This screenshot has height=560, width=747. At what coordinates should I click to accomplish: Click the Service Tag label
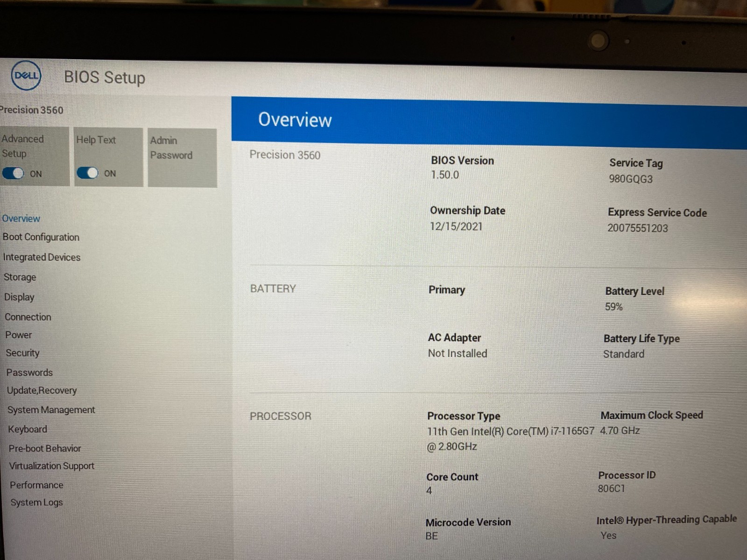[636, 163]
